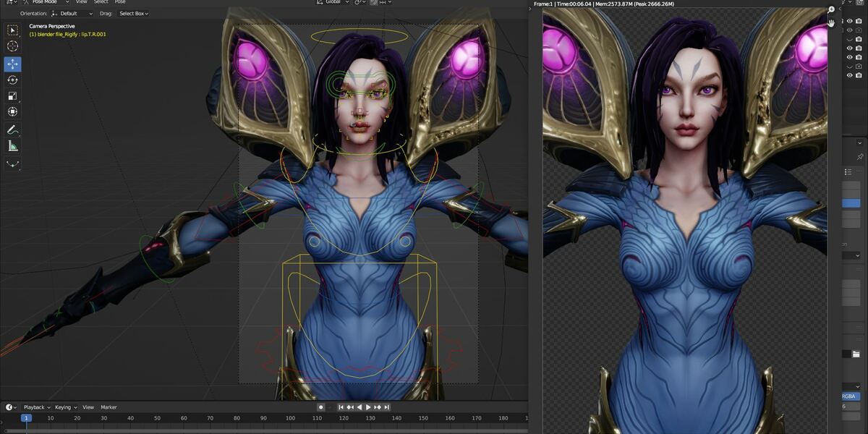This screenshot has height=434, width=868.
Task: Activate the Rotate tool
Action: point(12,80)
